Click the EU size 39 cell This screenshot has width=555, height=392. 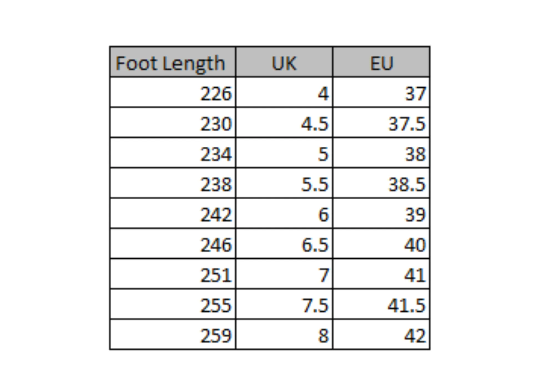[381, 213]
